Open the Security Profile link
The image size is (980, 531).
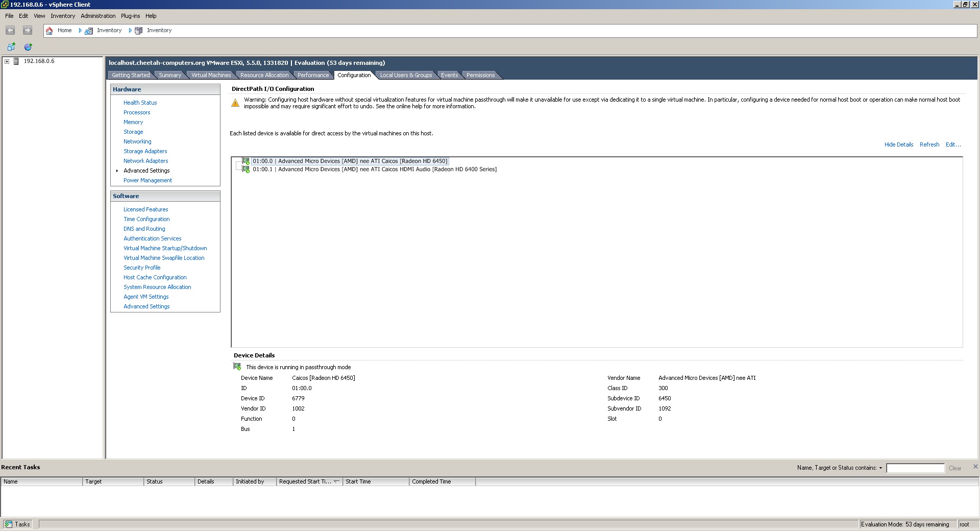142,268
